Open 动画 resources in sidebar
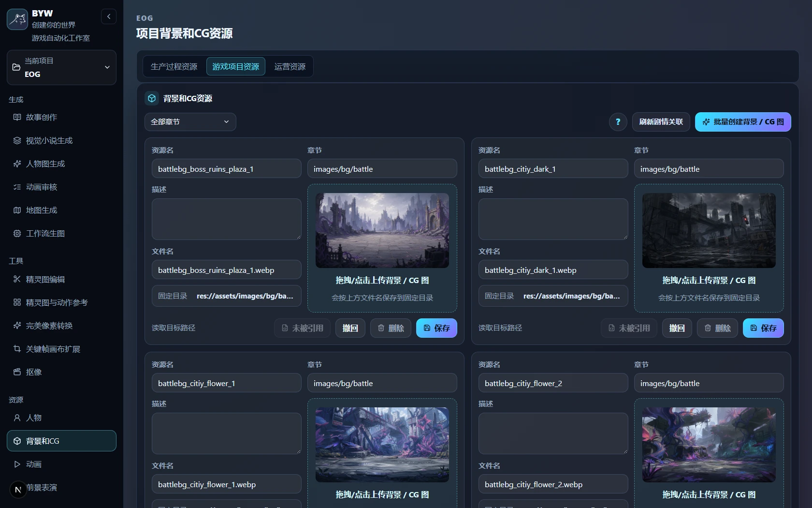The height and width of the screenshot is (508, 812). tap(61, 464)
